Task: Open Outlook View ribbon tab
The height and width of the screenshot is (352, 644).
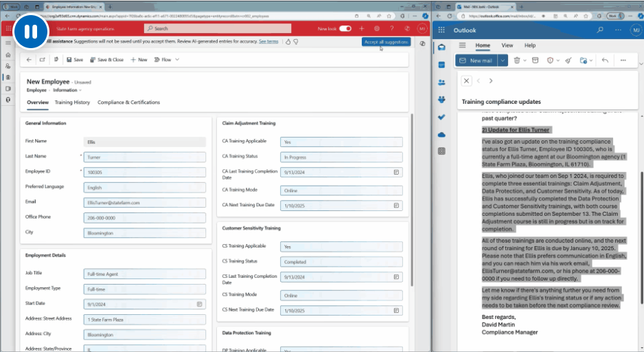Action: [507, 45]
